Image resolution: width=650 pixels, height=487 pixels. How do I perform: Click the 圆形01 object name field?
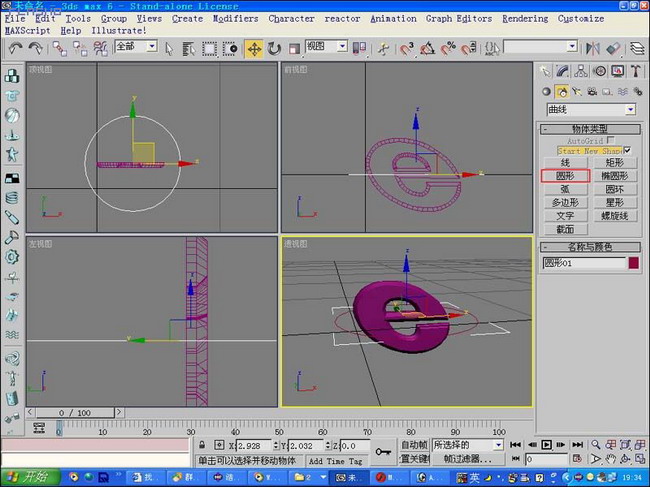584,263
